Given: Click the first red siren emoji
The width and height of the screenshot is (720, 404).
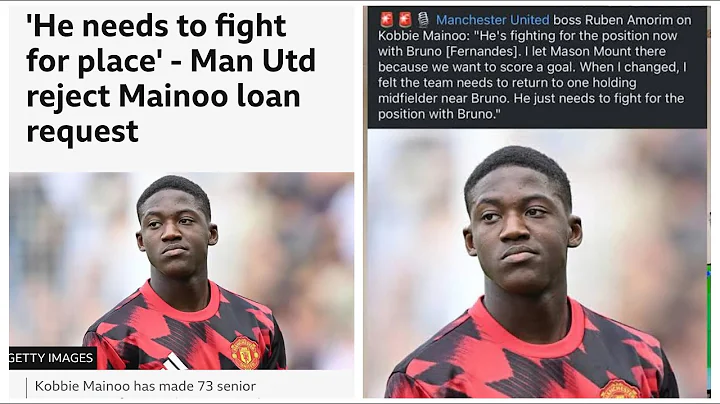Looking at the screenshot, I should (x=387, y=19).
